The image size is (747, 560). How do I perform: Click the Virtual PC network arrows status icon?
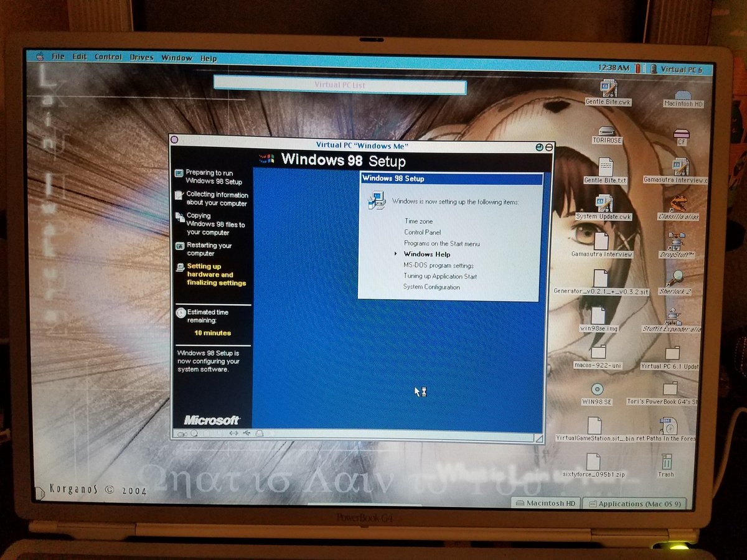[x=233, y=433]
